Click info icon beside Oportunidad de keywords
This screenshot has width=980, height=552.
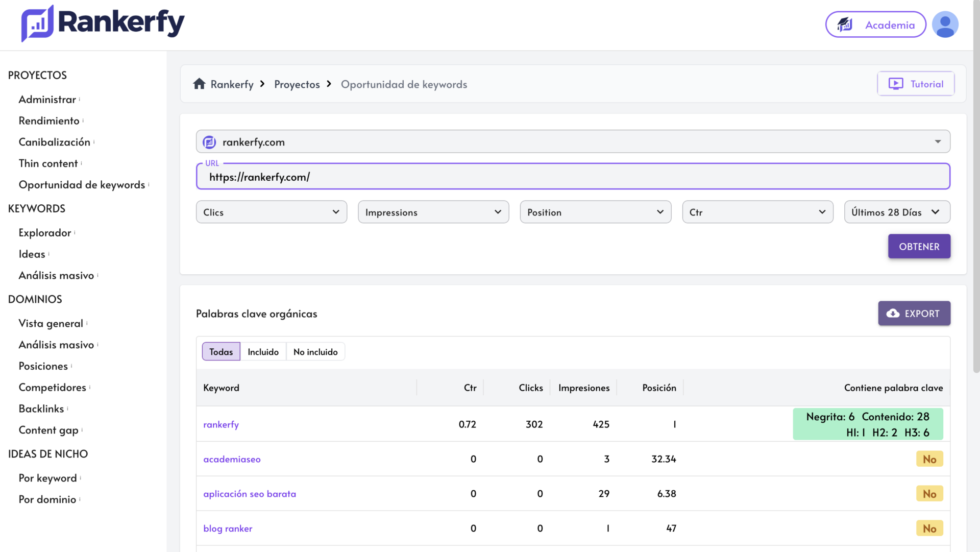(x=149, y=184)
